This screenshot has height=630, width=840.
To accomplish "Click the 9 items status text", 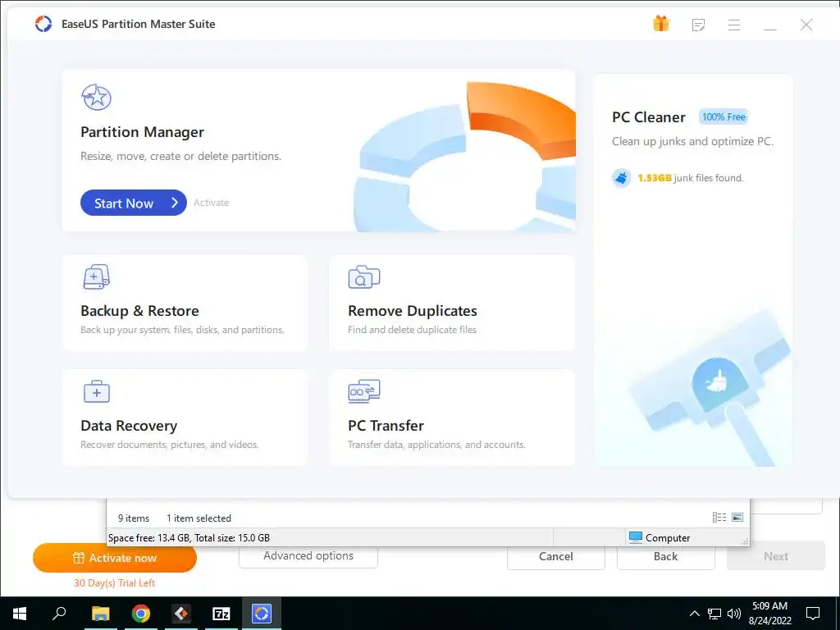I will (134, 518).
